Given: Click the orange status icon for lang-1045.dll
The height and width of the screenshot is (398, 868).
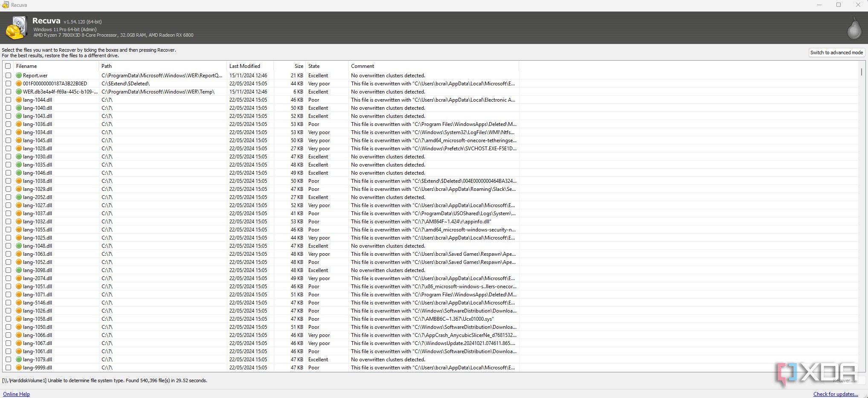Looking at the screenshot, I should click(19, 140).
